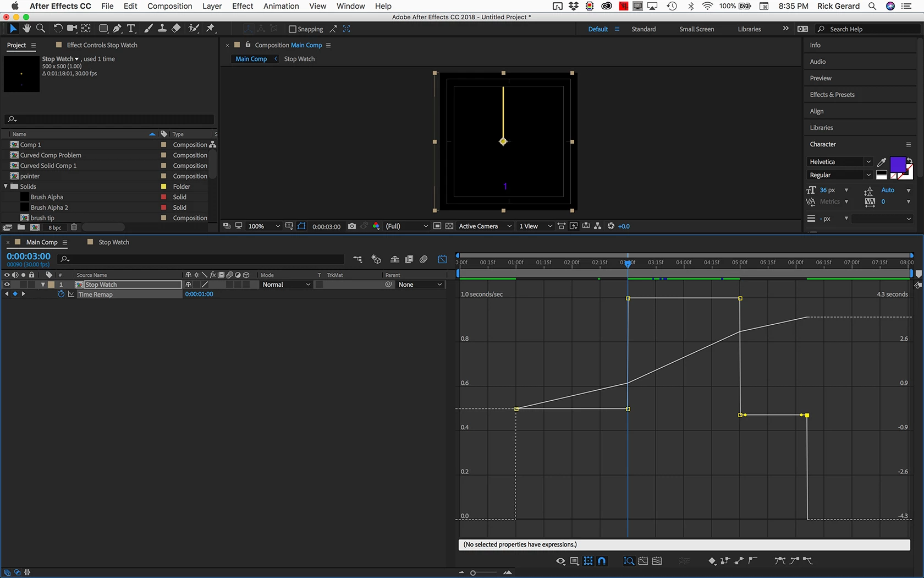924x578 pixels.
Task: Select the Clone Stamp tool
Action: (x=162, y=29)
